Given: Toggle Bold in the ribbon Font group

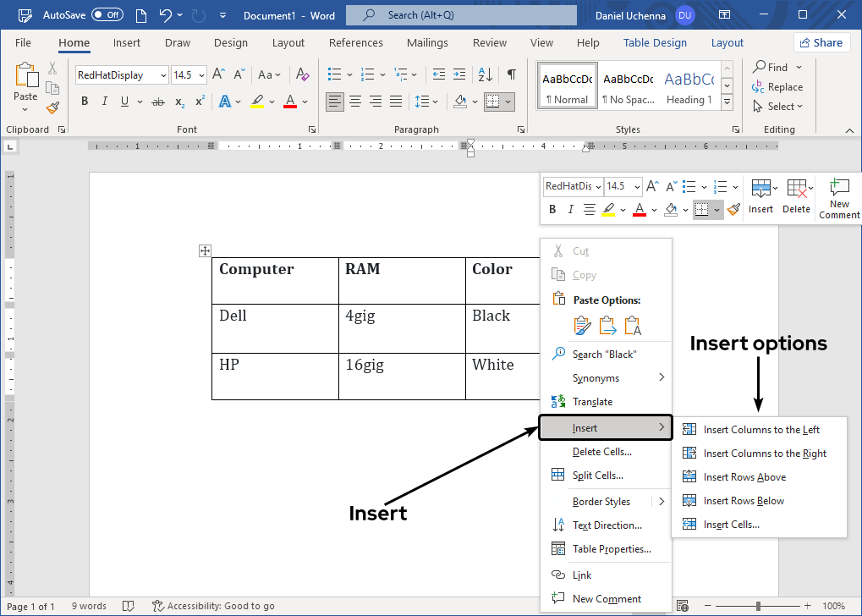Looking at the screenshot, I should (85, 102).
